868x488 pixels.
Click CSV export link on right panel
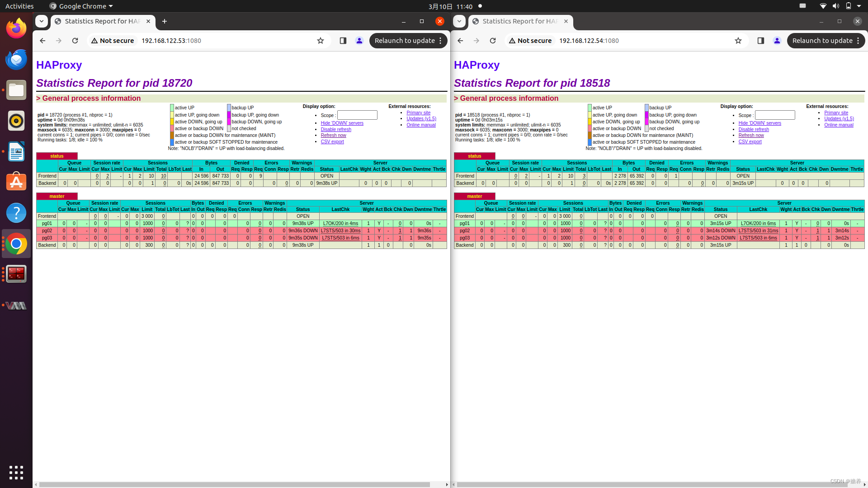tap(750, 141)
